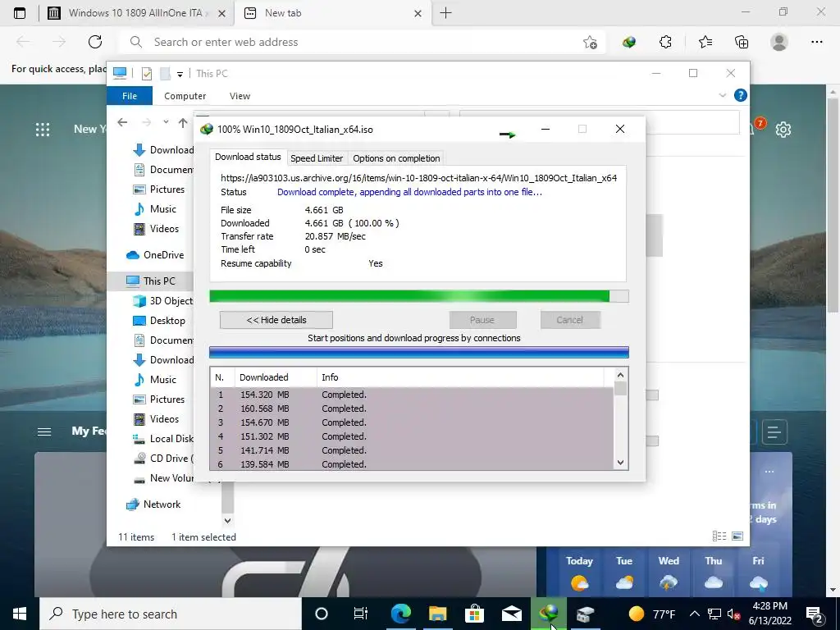Switch to large icons view in status bar
Viewport: 840px width, 630px height.
(x=737, y=536)
